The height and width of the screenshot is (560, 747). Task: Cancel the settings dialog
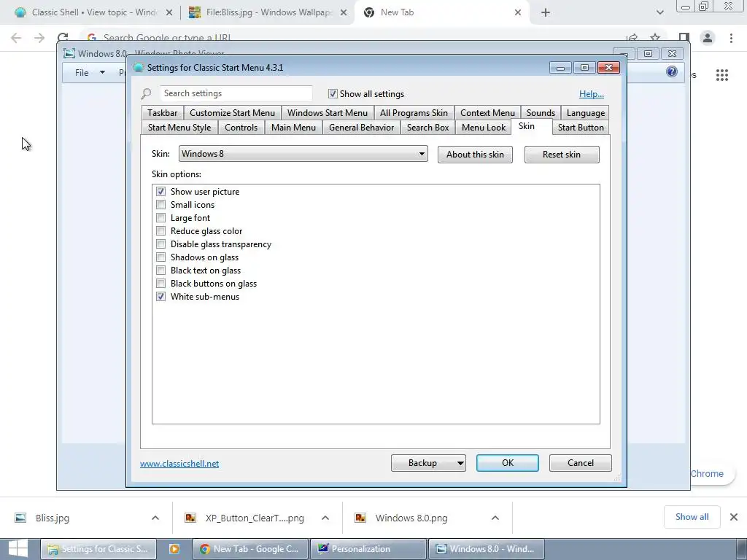(x=580, y=463)
